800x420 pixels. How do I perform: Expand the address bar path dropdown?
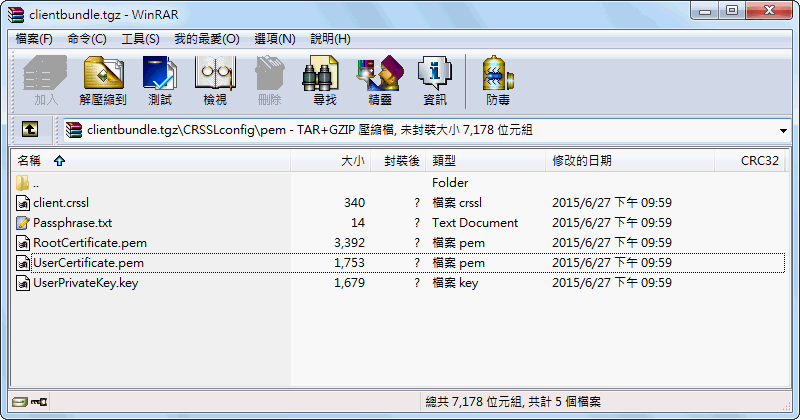(783, 131)
